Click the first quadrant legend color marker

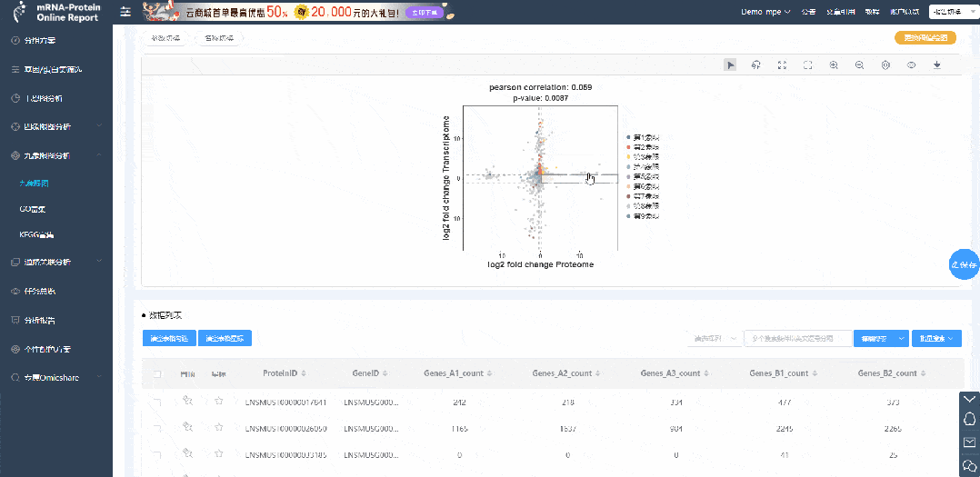click(x=628, y=136)
